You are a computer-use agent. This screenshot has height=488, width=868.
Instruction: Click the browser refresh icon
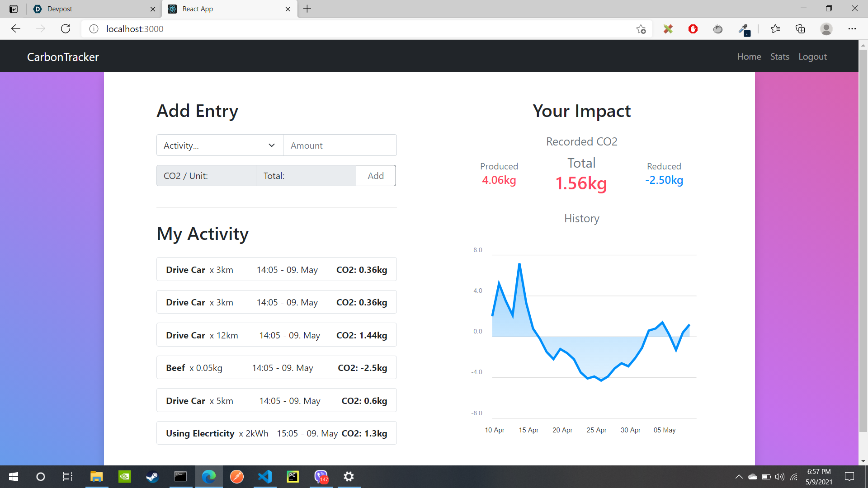[x=66, y=29]
